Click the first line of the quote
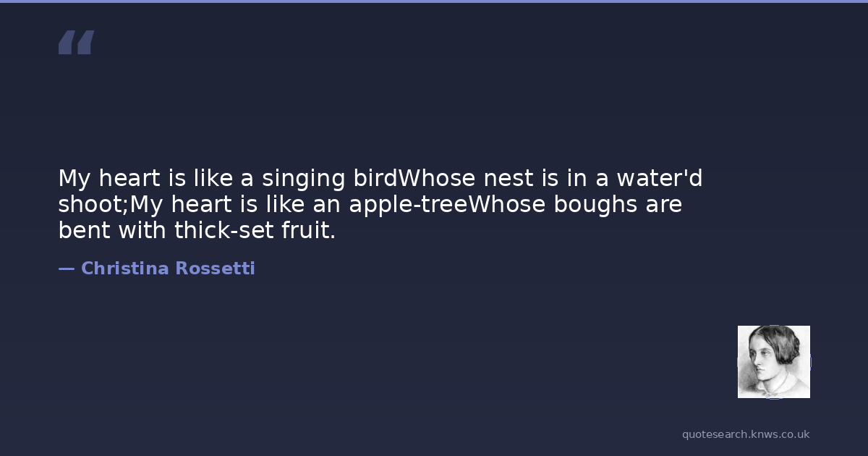868x456 pixels. pyautogui.click(x=380, y=178)
